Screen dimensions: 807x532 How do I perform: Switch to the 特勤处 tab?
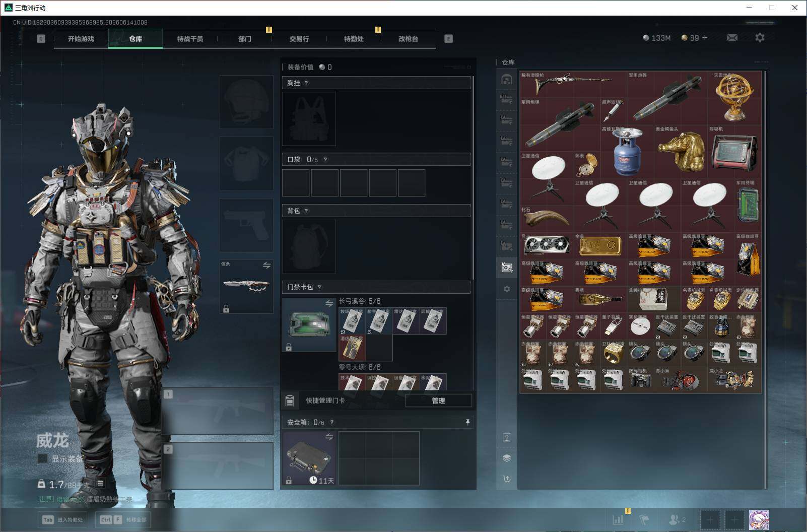(354, 39)
